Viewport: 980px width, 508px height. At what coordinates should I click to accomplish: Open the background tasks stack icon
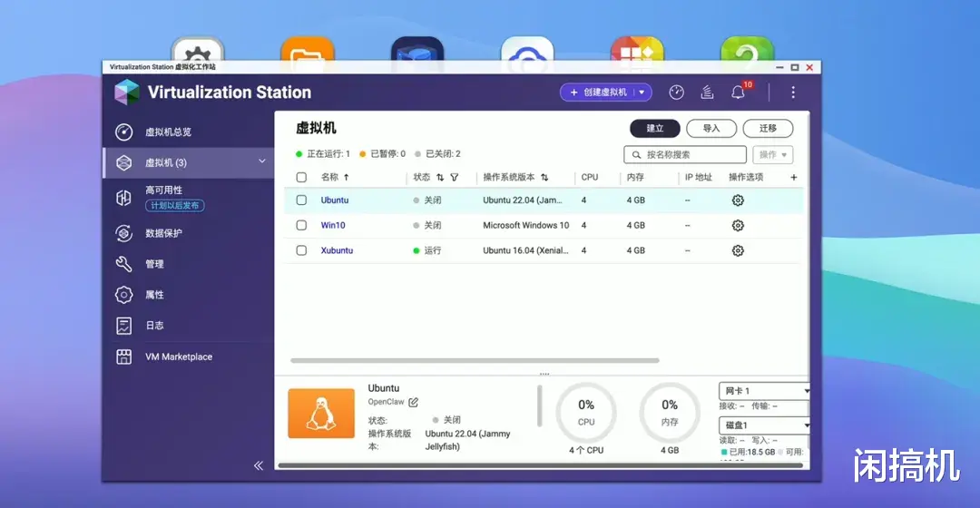point(707,93)
